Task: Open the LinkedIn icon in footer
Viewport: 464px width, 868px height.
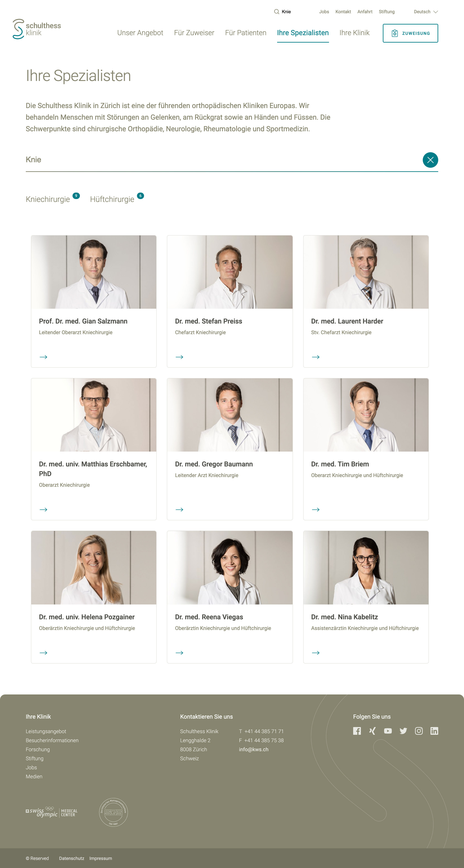Action: click(434, 731)
